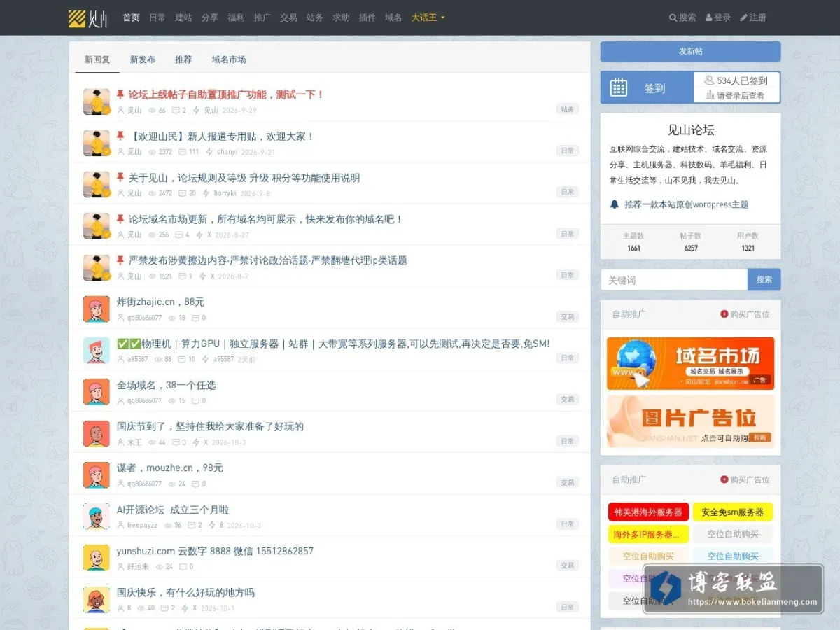Open 推广 navigation item
Image resolution: width=840 pixels, height=630 pixels.
coord(262,17)
